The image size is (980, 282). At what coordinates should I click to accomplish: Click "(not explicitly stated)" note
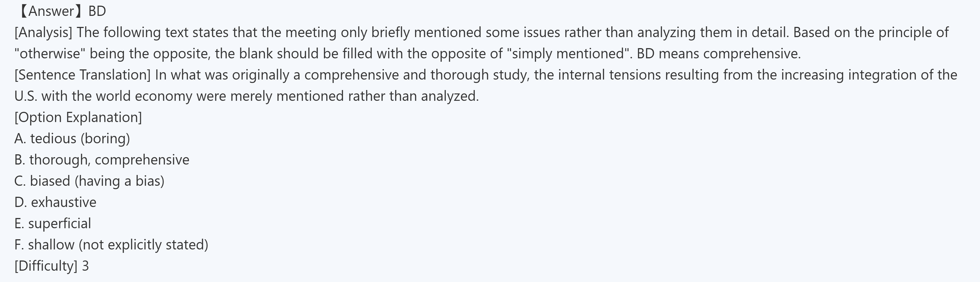[144, 245]
